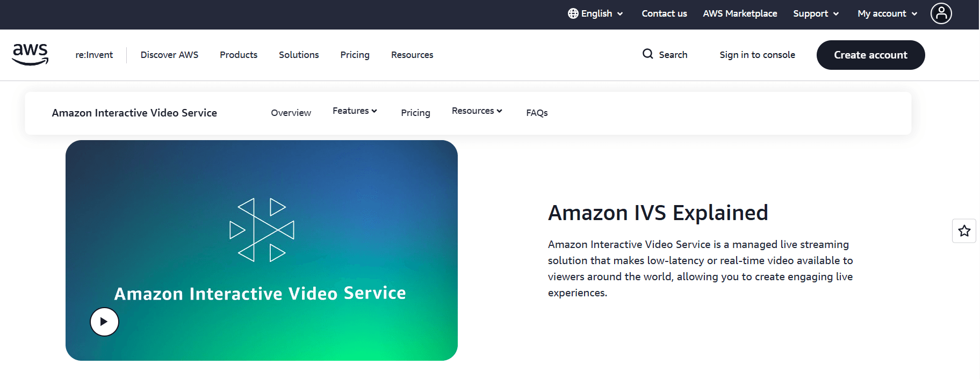980x379 pixels.
Task: Expand the Support dropdown
Action: (816, 13)
